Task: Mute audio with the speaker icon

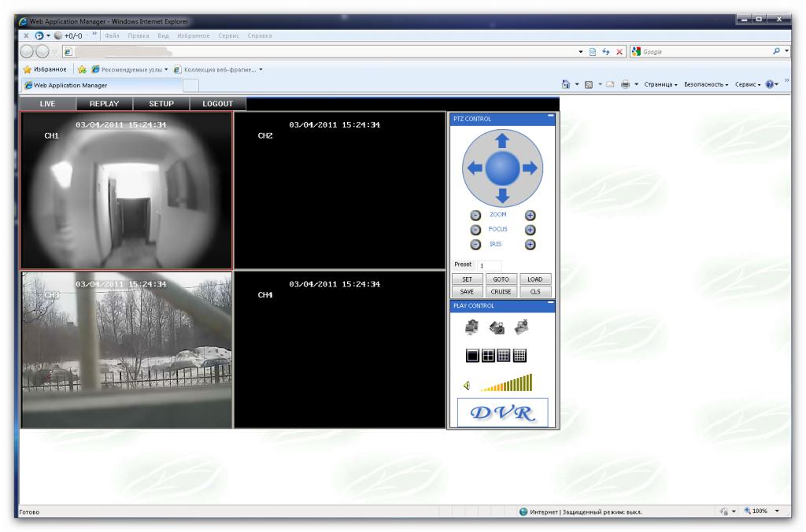Action: point(467,386)
